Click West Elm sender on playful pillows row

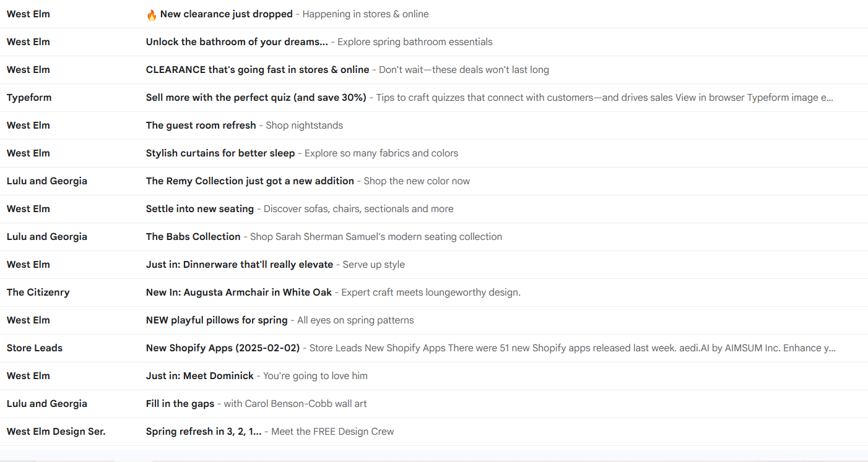28,320
